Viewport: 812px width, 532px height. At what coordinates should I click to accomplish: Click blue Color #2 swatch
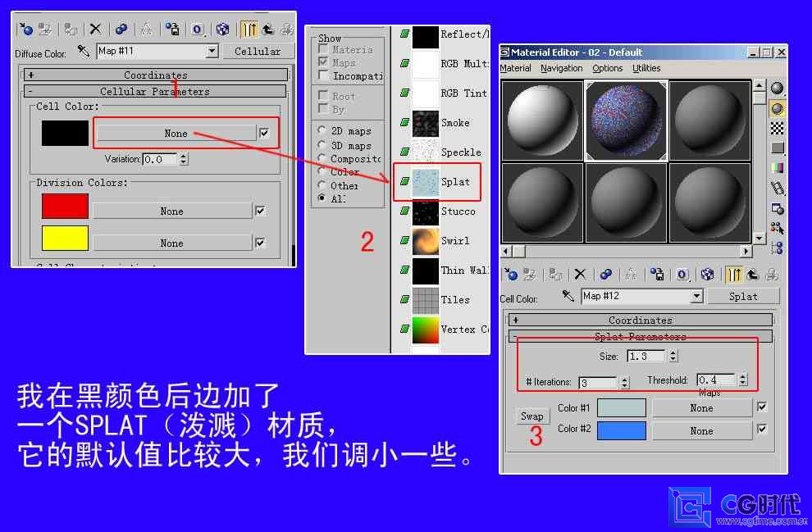click(x=622, y=430)
